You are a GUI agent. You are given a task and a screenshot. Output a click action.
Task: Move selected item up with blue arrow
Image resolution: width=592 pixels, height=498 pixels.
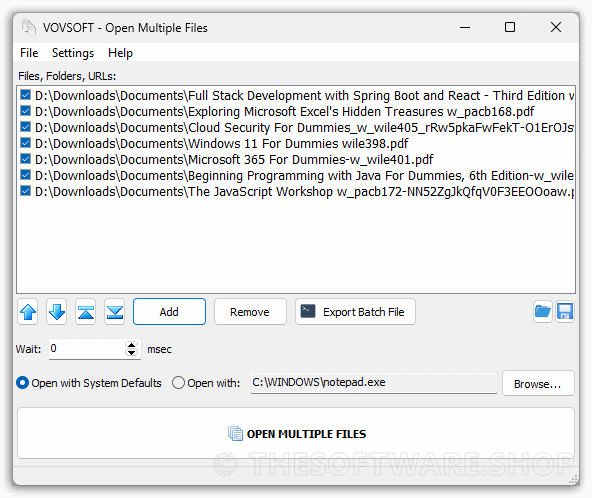28,312
